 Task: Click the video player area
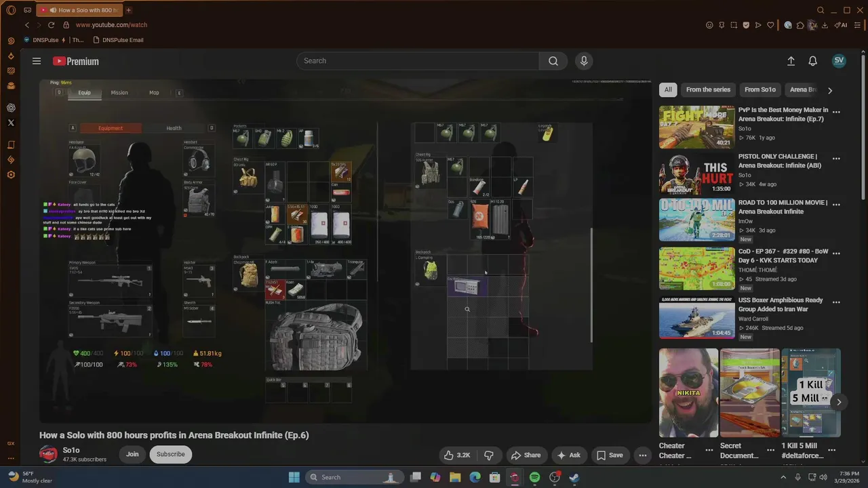345,251
